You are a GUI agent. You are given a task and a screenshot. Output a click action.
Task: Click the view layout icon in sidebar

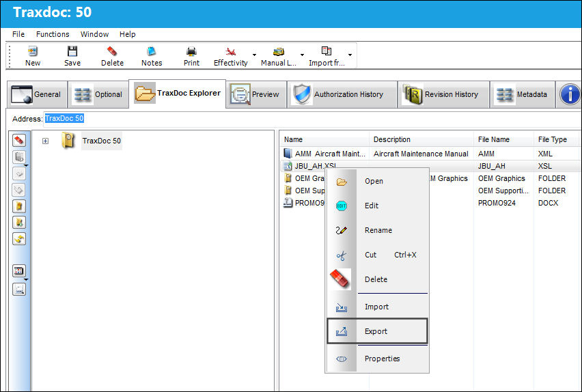19,270
